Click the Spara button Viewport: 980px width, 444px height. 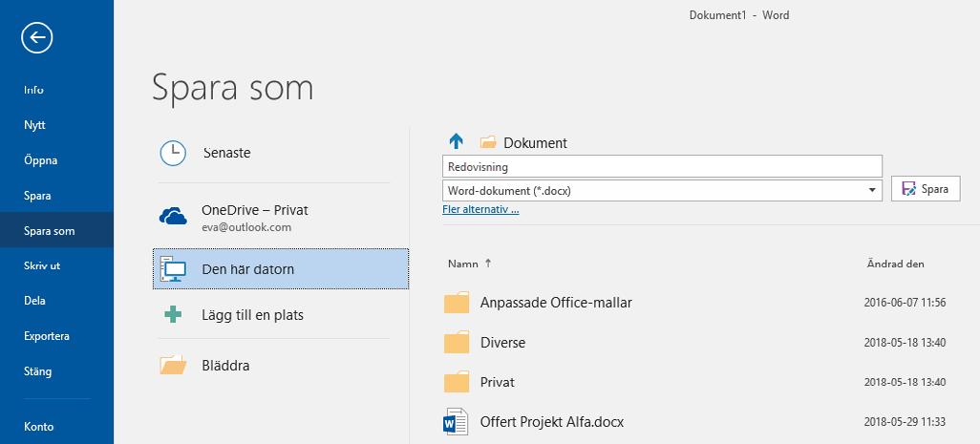(x=926, y=189)
